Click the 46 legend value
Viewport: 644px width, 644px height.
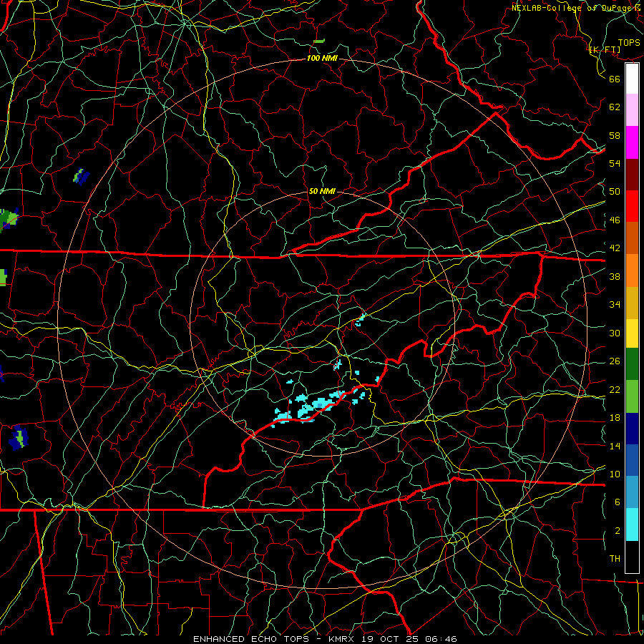[x=615, y=220]
